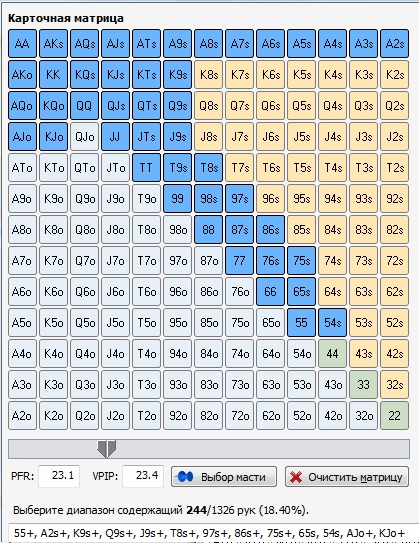Select the 96s hand cell

[270, 198]
